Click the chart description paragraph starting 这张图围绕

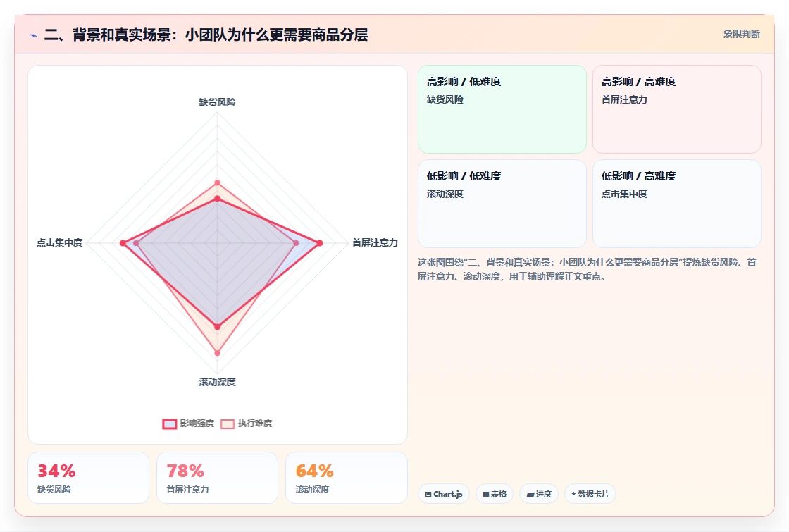pyautogui.click(x=587, y=269)
